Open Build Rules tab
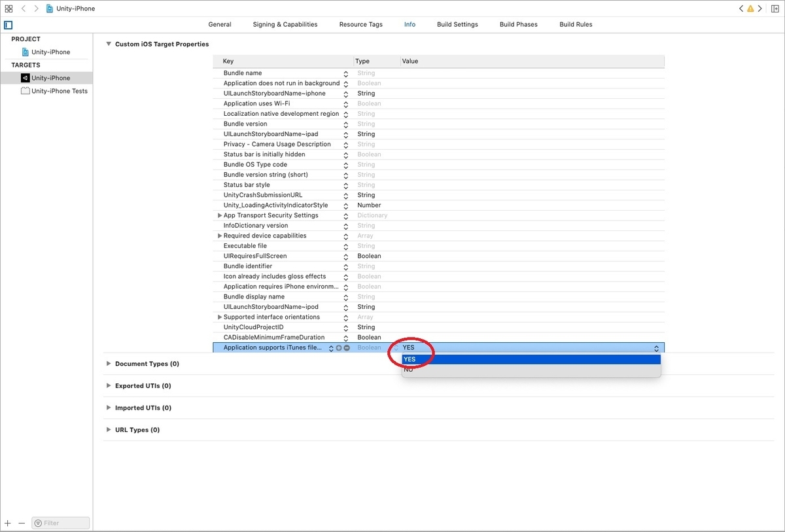Image resolution: width=785 pixels, height=532 pixels. pos(576,24)
